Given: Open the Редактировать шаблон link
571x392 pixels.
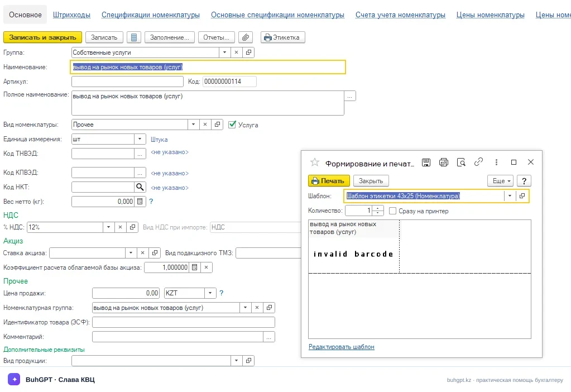Looking at the screenshot, I should [341, 347].
